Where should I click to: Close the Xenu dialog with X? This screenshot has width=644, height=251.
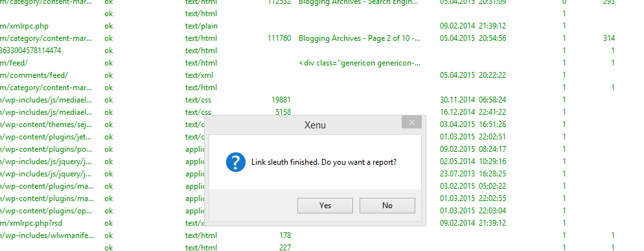pos(411,122)
